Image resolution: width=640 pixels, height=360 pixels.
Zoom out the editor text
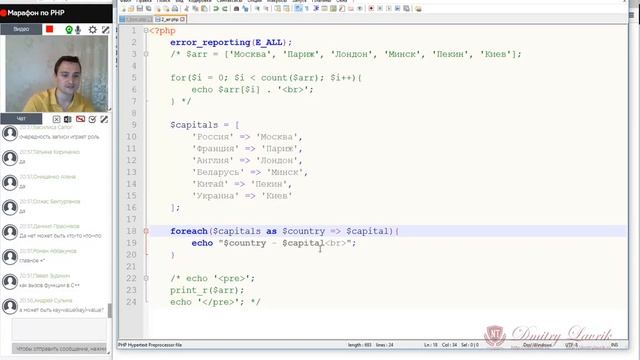pos(267,8)
